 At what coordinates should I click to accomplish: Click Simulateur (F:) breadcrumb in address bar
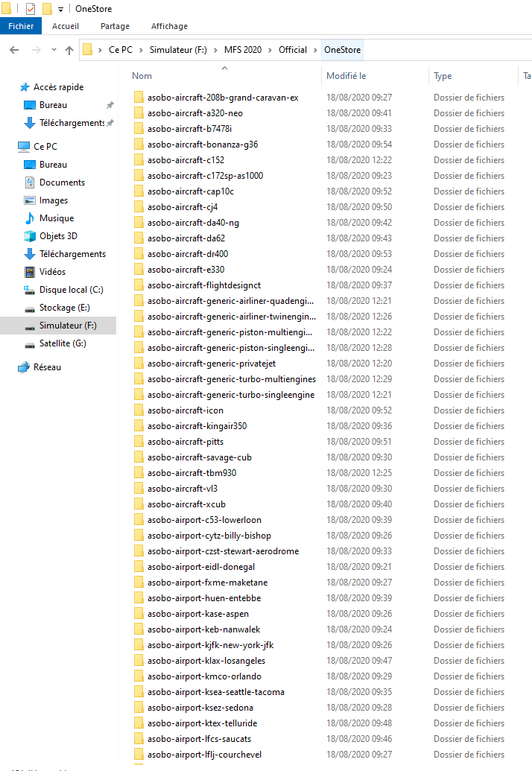pyautogui.click(x=178, y=50)
